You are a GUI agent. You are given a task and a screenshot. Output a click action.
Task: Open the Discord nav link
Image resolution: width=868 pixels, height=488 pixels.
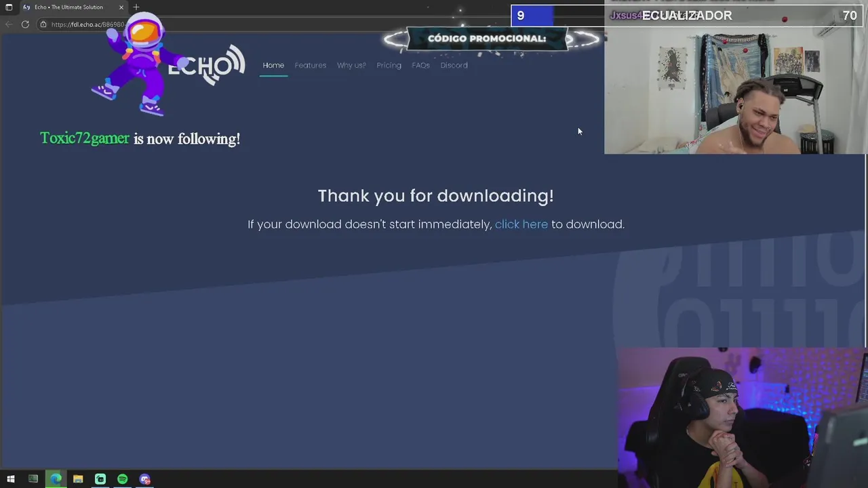click(x=454, y=65)
